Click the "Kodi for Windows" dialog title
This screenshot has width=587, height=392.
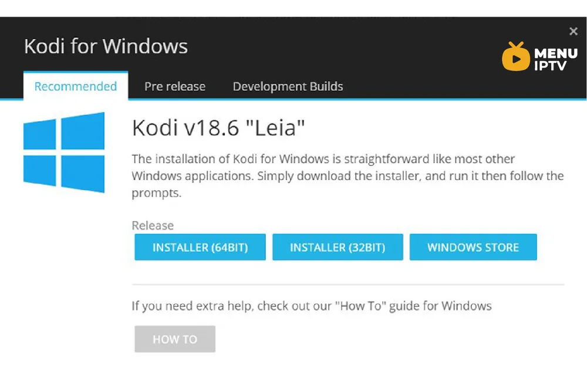(106, 46)
